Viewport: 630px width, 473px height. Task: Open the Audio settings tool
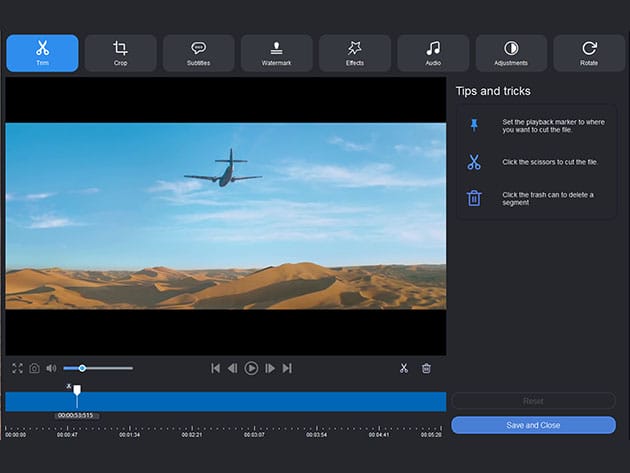pos(432,53)
